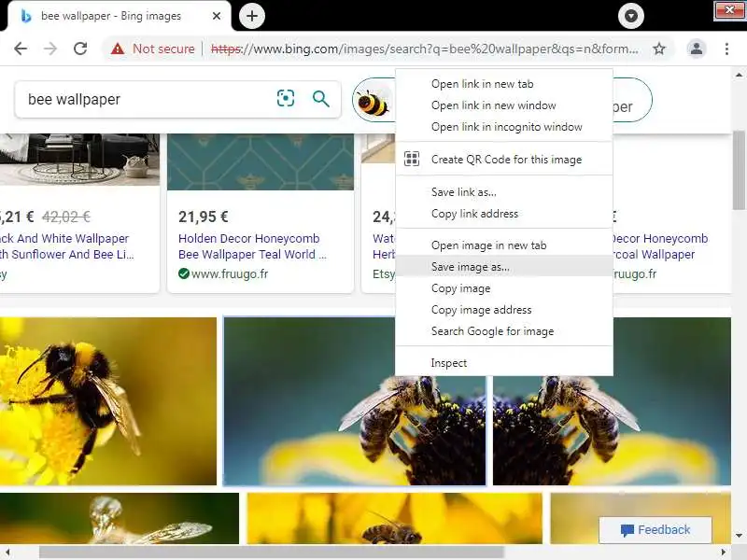Close the browser window with the red X
The image size is (747, 560).
tap(729, 10)
